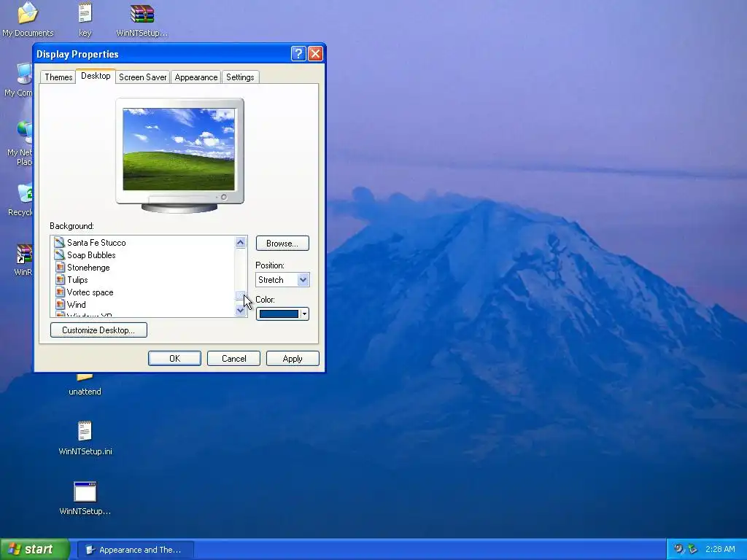This screenshot has width=747, height=560.
Task: Switch to the Themes tab
Action: coord(58,77)
